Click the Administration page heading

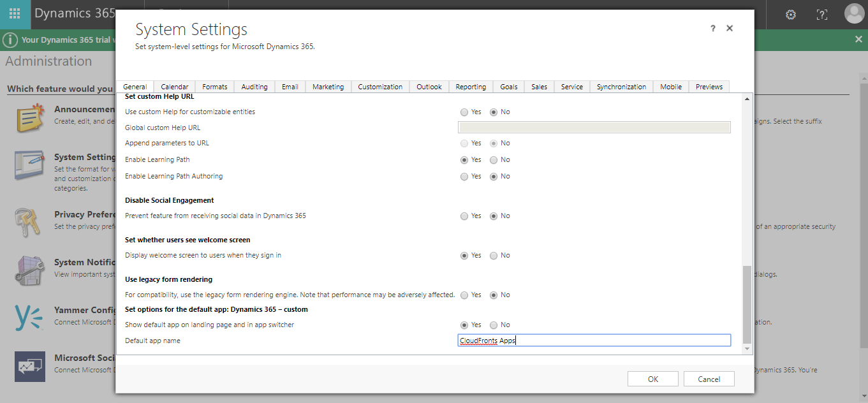pyautogui.click(x=49, y=61)
